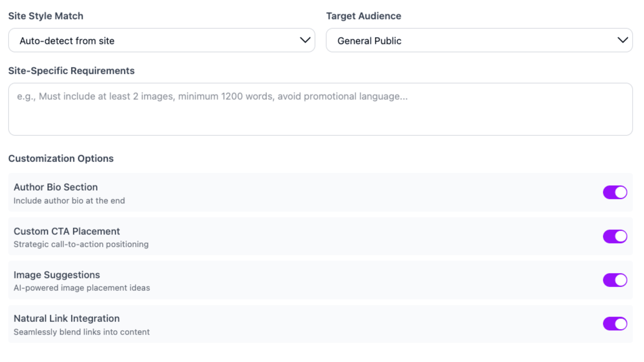Image resolution: width=644 pixels, height=362 pixels.
Task: Disable the Author Bio Section toggle
Action: coord(615,192)
